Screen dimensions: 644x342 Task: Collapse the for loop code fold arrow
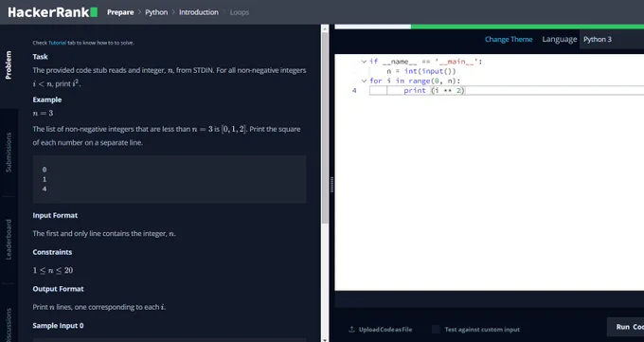[x=364, y=81]
